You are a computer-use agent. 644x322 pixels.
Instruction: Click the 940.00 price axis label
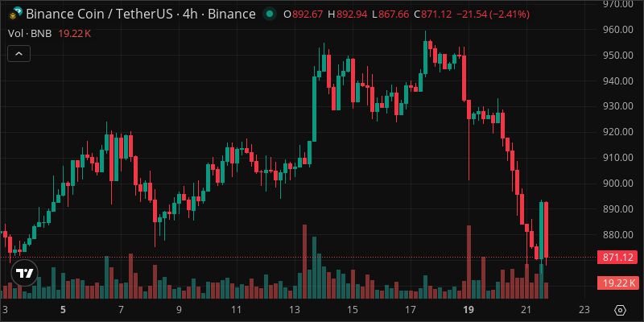click(x=617, y=81)
